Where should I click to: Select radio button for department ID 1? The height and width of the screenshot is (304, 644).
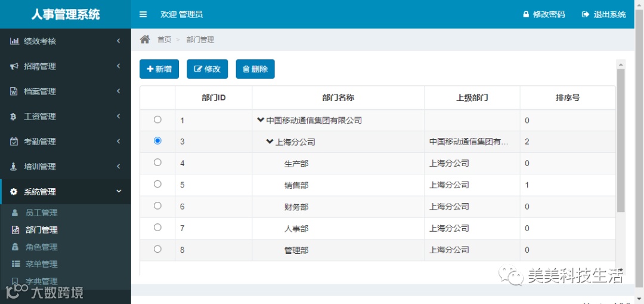click(157, 119)
